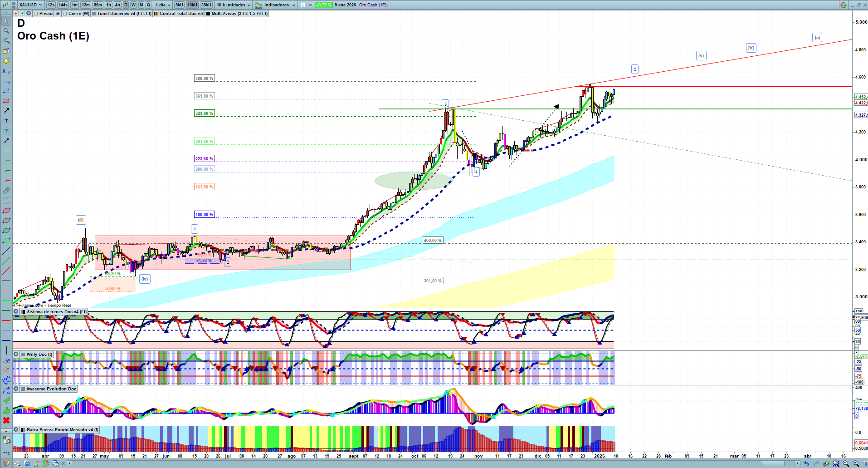Select the arrow cursor tool
Viewport: 868px width, 468px height.
[x=6, y=21]
